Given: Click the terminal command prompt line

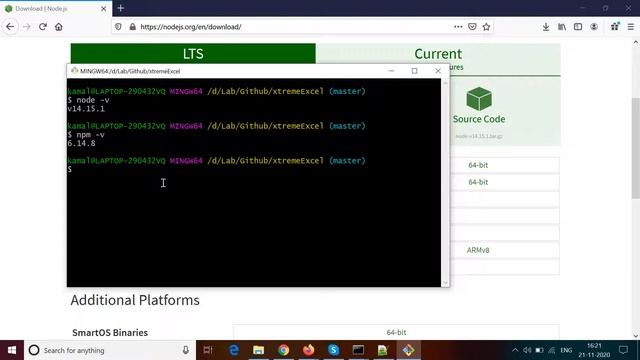Looking at the screenshot, I should pyautogui.click(x=70, y=169).
